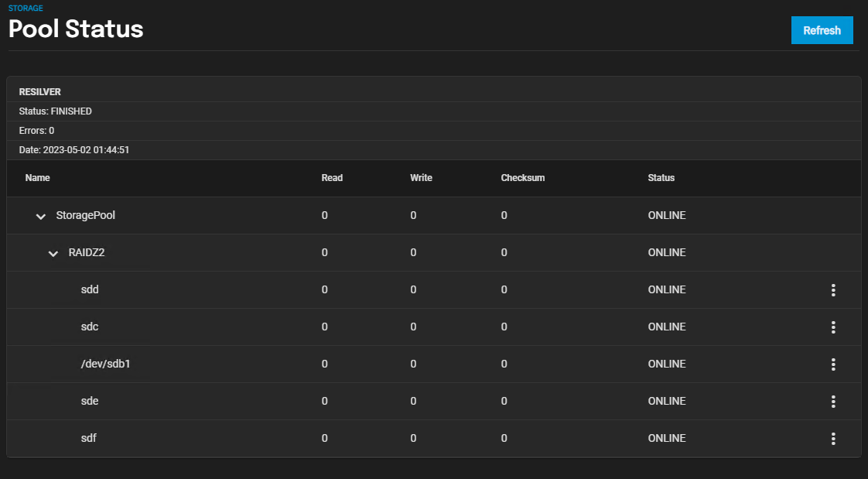This screenshot has width=868, height=479.
Task: Click the Write column header
Action: (422, 178)
